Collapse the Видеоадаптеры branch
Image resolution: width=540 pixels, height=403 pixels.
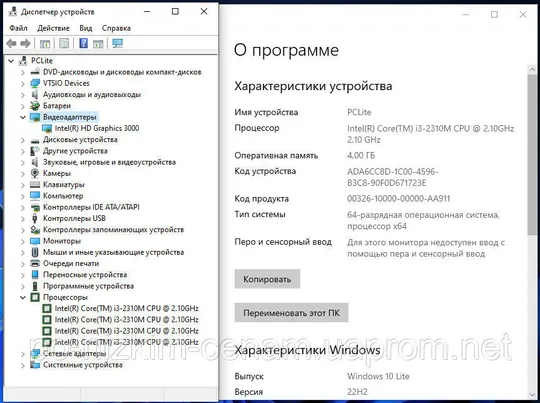click(23, 117)
